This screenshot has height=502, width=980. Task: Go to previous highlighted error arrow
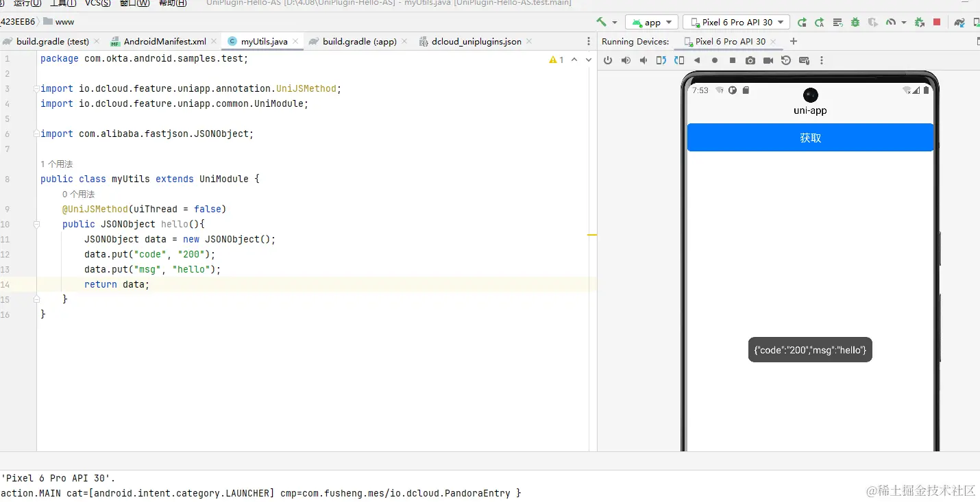pos(574,60)
